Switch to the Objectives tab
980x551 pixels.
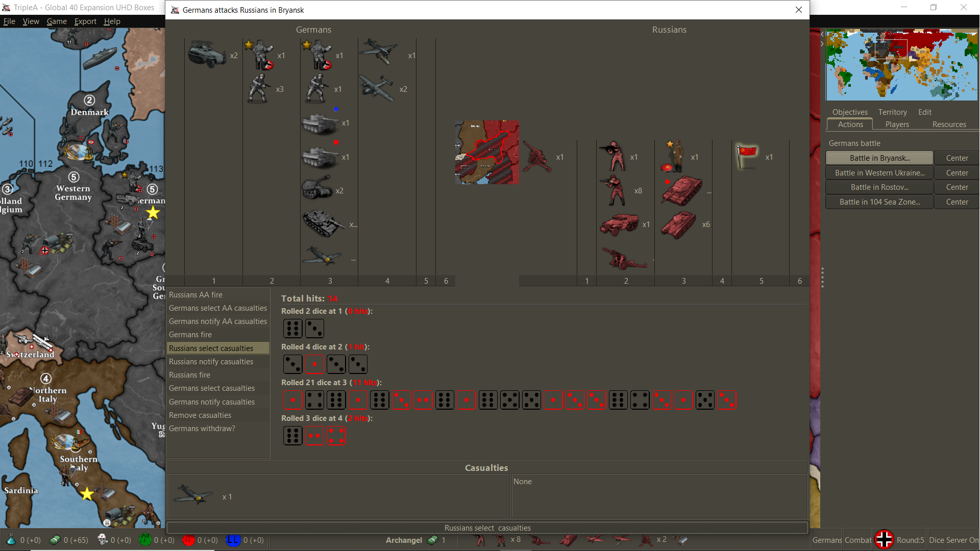[x=850, y=112]
